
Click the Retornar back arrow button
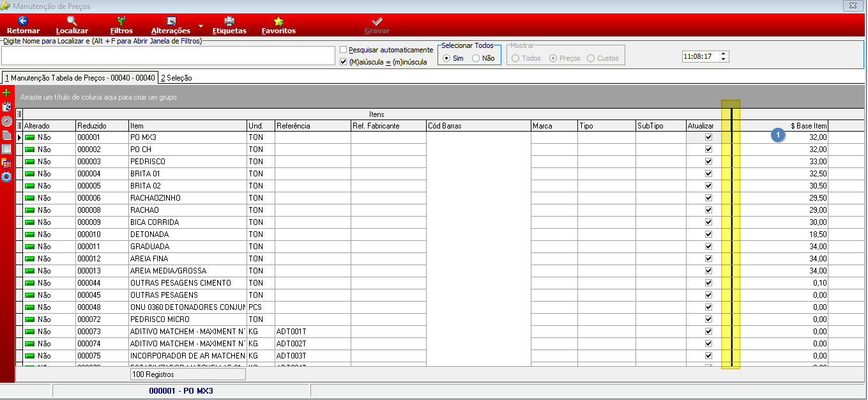pos(23,26)
